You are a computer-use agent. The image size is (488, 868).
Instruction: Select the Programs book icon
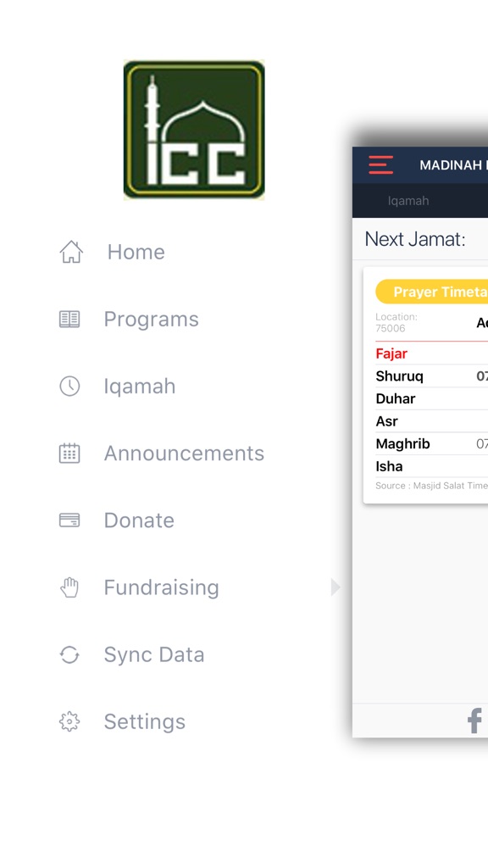pos(70,318)
